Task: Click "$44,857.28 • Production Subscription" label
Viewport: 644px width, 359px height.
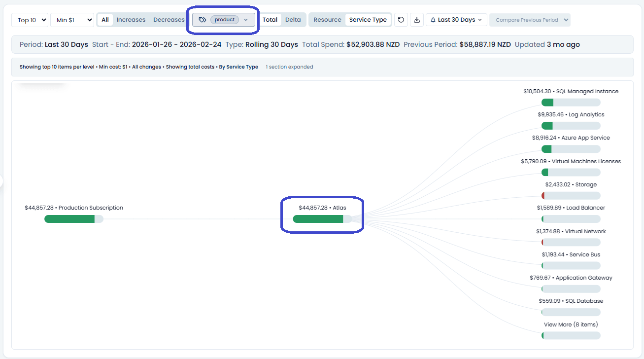Action: (74, 208)
